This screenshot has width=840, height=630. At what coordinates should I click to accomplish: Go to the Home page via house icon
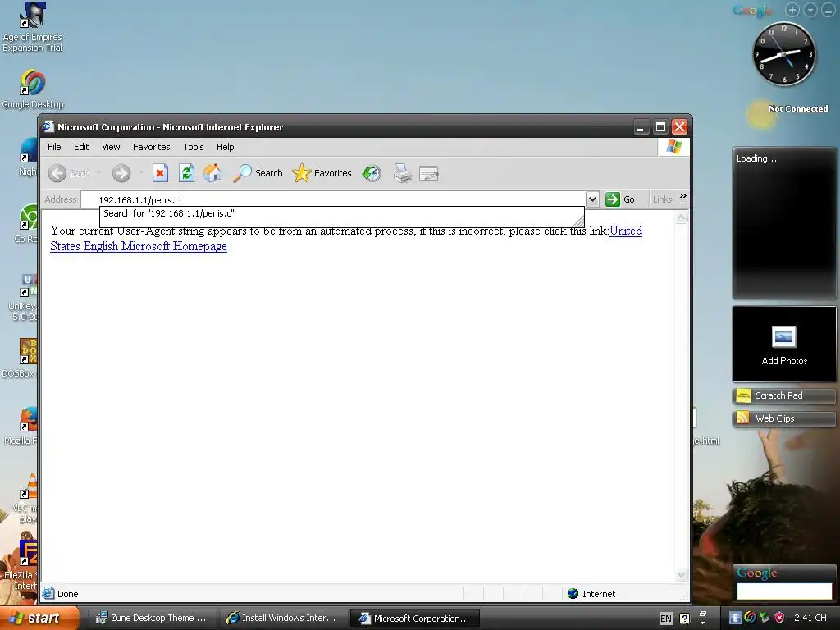212,173
